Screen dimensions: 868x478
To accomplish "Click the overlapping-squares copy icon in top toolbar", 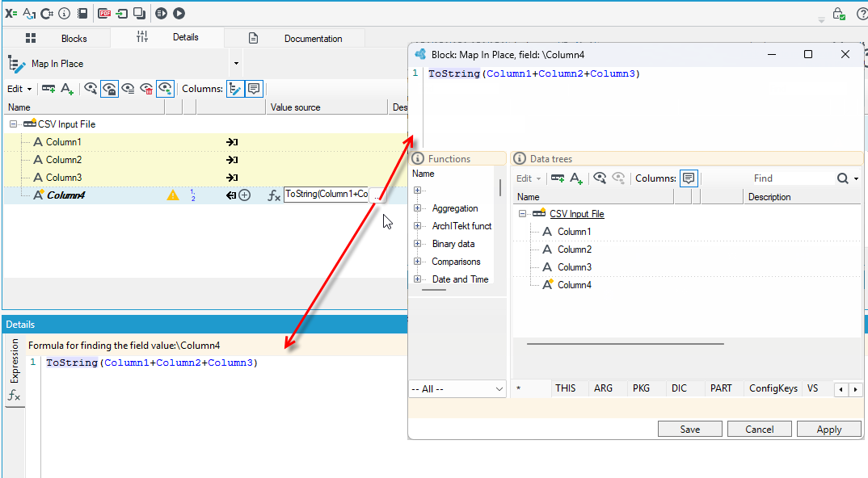I will point(140,13).
